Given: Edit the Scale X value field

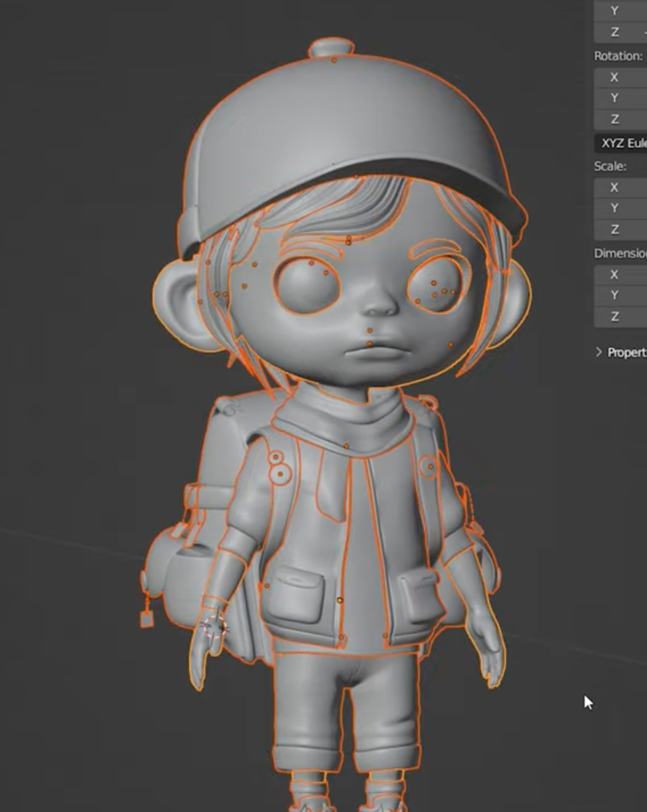Looking at the screenshot, I should [x=626, y=187].
